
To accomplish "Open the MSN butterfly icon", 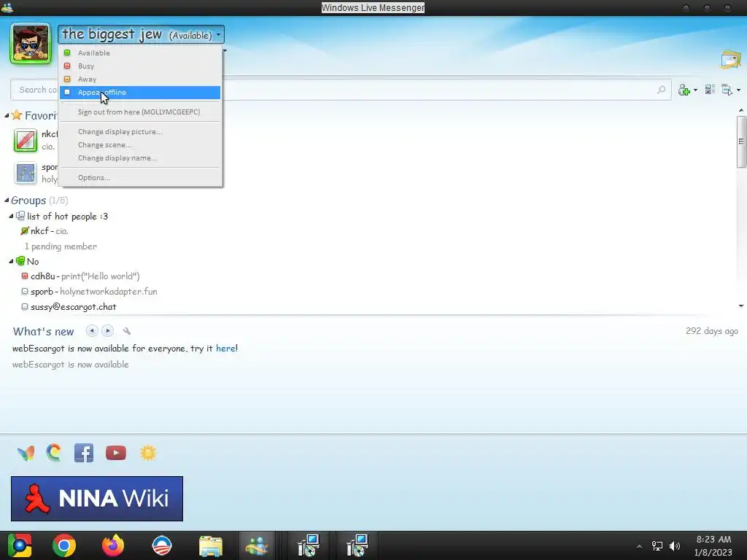I will [x=26, y=453].
